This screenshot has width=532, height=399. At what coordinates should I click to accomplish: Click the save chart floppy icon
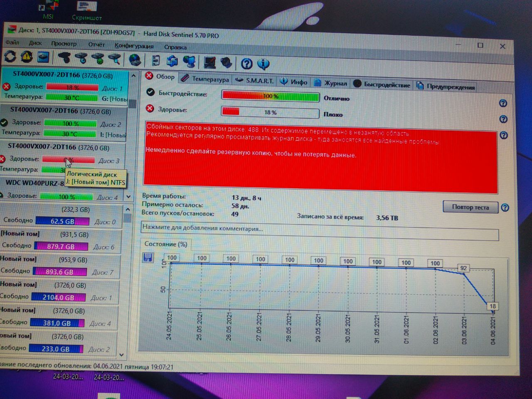(148, 258)
